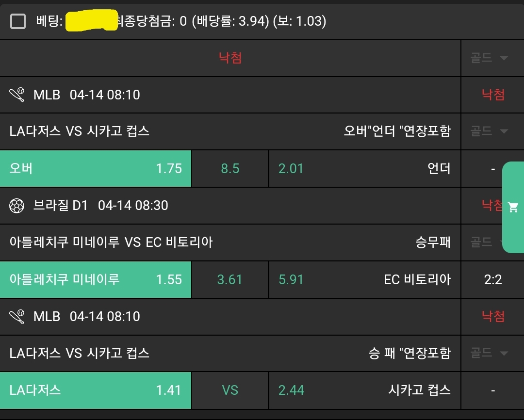Open 골드 dropdown beside the main 낙첨 status
The image size is (524, 420).
(490, 58)
